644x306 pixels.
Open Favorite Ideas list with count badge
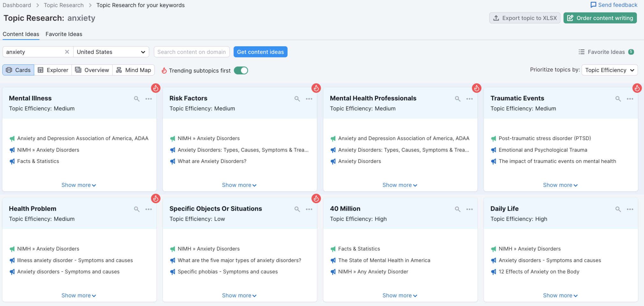[606, 52]
